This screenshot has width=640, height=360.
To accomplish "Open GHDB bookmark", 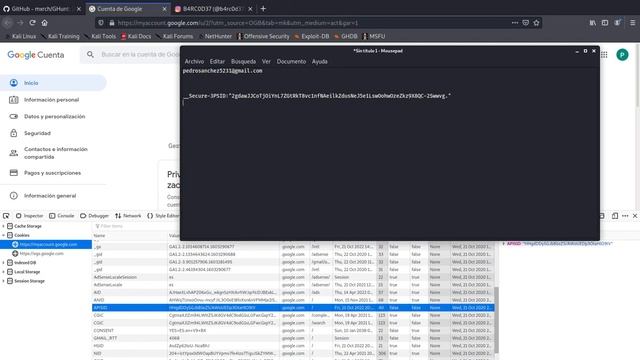I will pos(346,36).
